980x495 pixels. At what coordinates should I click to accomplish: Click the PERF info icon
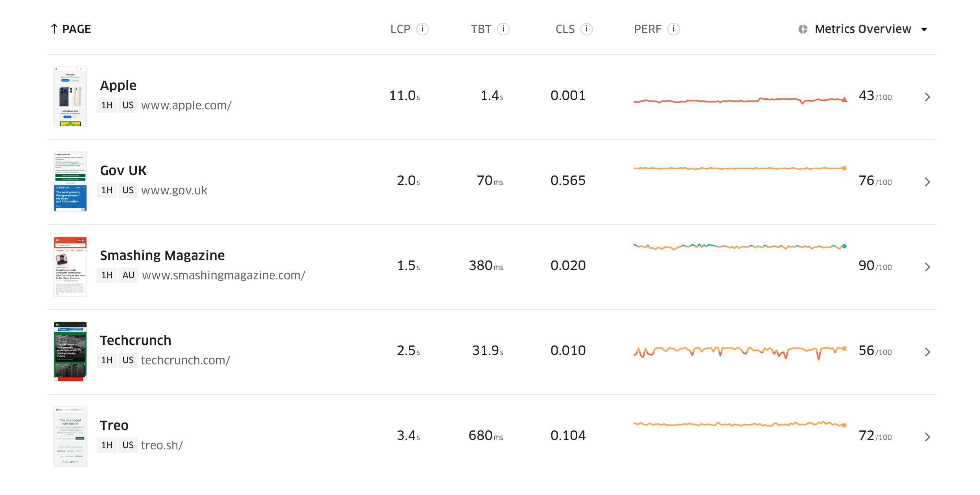674,29
